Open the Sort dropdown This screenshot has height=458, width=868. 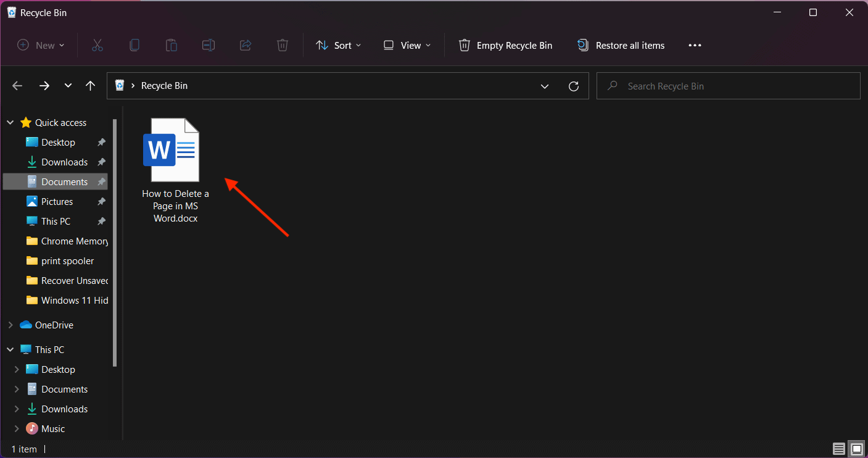point(338,45)
